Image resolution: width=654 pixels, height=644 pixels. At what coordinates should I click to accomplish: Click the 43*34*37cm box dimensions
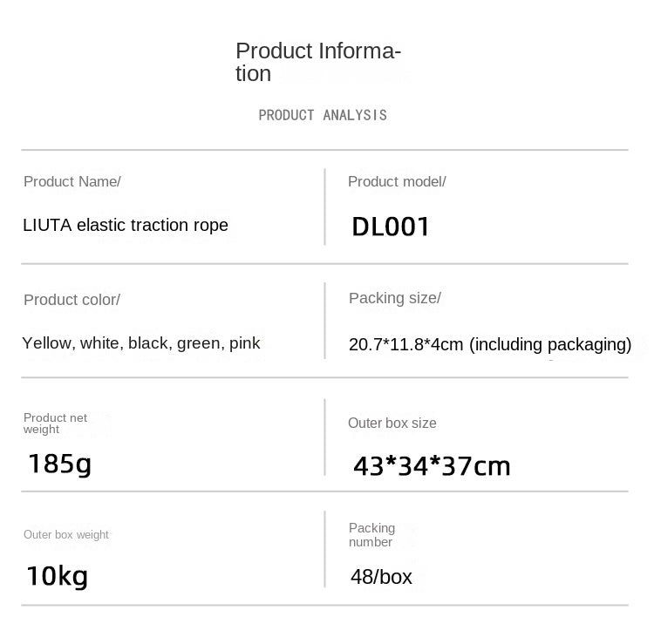pos(432,466)
